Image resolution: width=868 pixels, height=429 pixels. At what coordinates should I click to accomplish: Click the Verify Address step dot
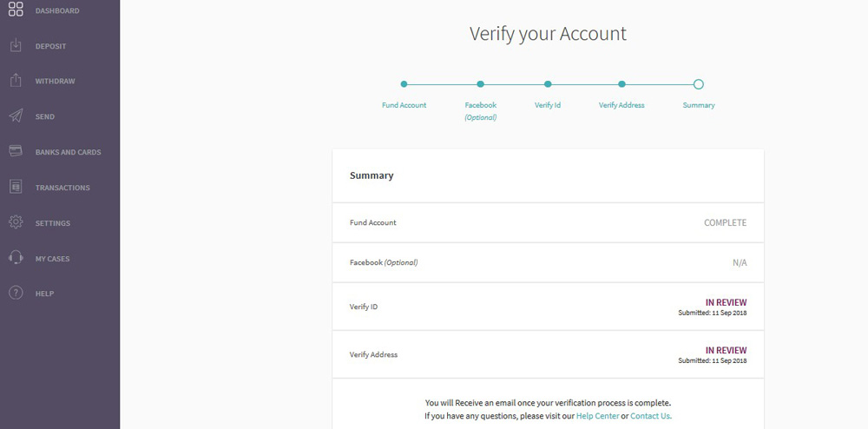(x=621, y=84)
